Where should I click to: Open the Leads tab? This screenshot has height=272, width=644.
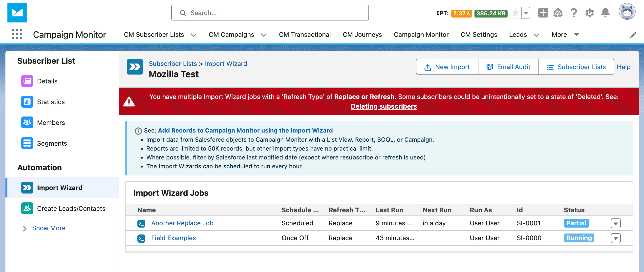518,35
